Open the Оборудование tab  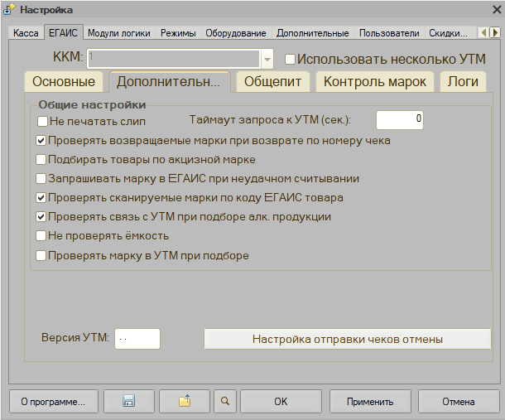click(x=236, y=33)
